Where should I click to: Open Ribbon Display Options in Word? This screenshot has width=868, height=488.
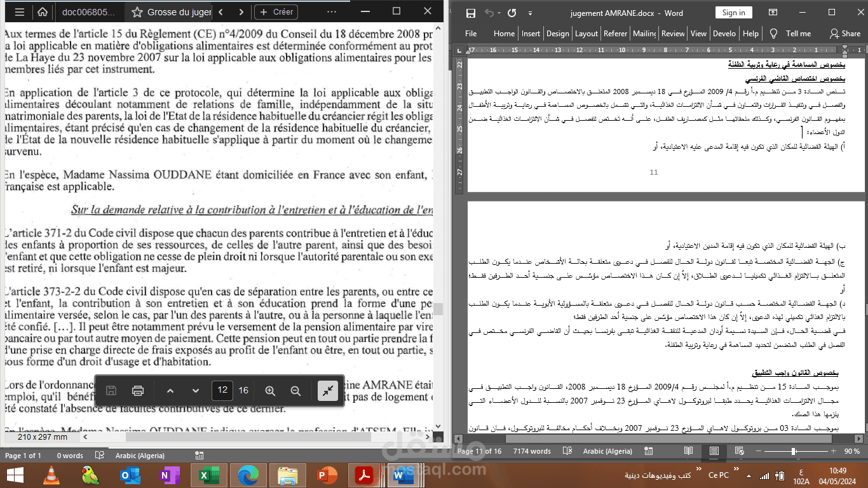tap(774, 13)
